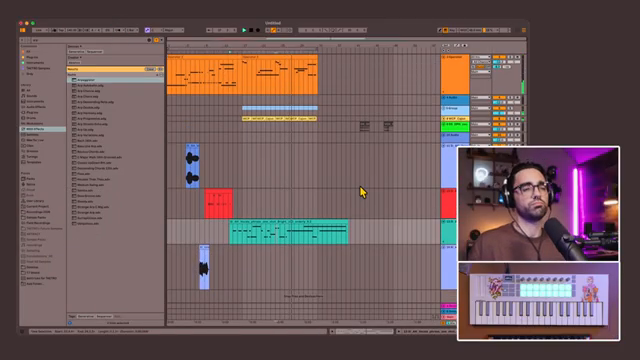
Task: Click the Add Folder entry in Places
Action: 35,284
